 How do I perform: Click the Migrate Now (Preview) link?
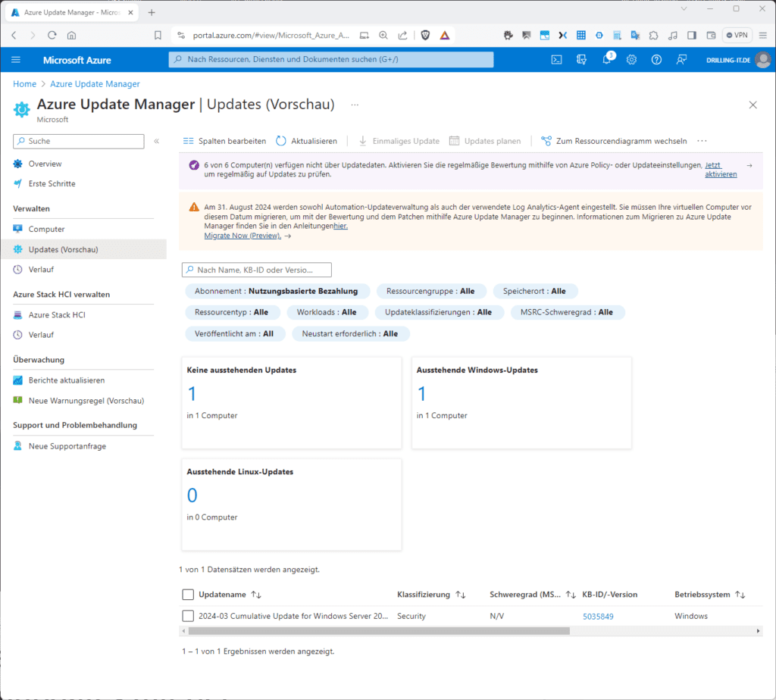tap(242, 236)
